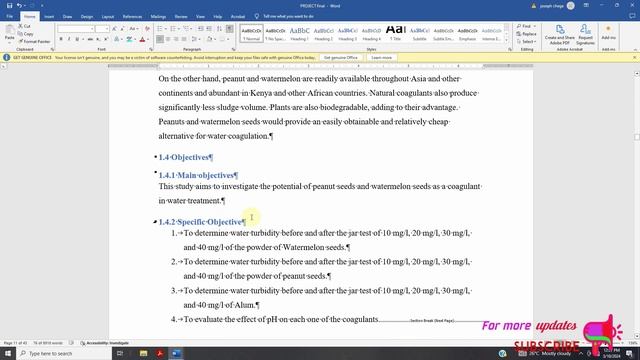This screenshot has height=360, width=640.
Task: Switch to the Design tab
Action: pyautogui.click(x=87, y=16)
